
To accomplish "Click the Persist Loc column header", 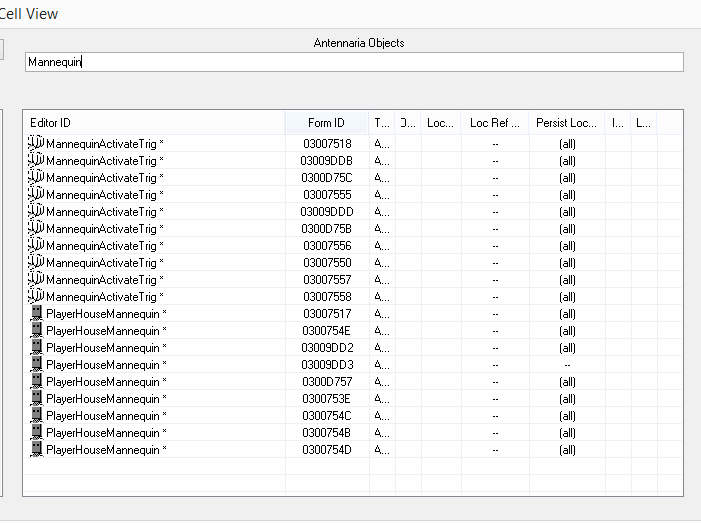I will click(567, 123).
